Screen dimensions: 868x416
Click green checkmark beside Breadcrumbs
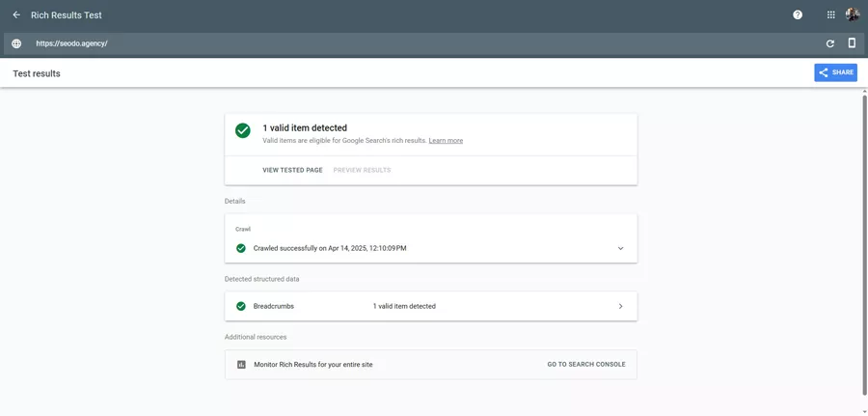click(241, 306)
